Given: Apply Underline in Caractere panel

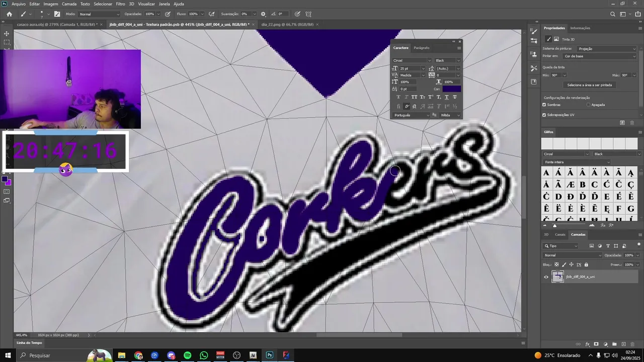Looking at the screenshot, I should 447,97.
